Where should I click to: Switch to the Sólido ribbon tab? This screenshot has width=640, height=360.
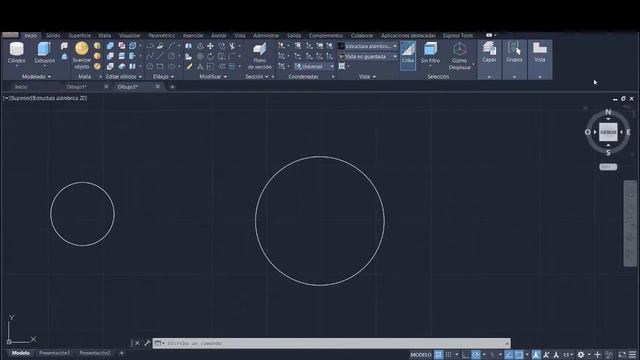[x=53, y=36]
